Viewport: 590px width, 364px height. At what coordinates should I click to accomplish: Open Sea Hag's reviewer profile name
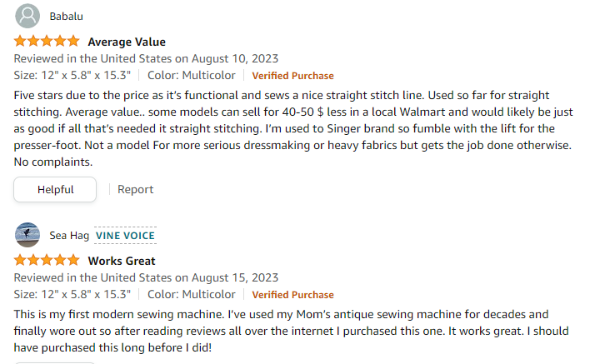(69, 236)
